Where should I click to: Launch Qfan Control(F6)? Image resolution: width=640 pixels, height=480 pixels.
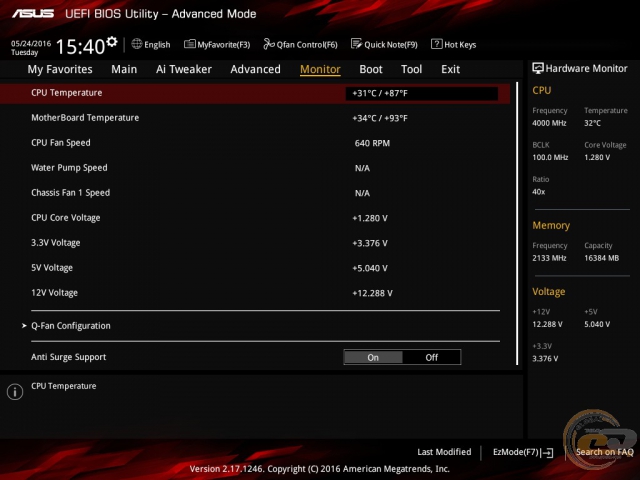(x=307, y=44)
